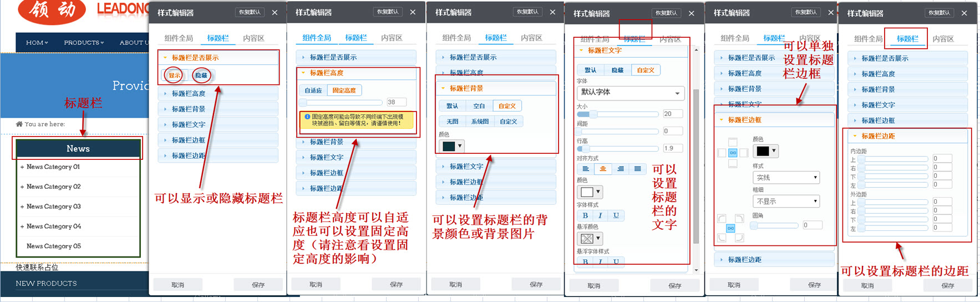The width and height of the screenshot is (980, 302).
Task: Click the link icon between the corner radius handles
Action: (730, 228)
